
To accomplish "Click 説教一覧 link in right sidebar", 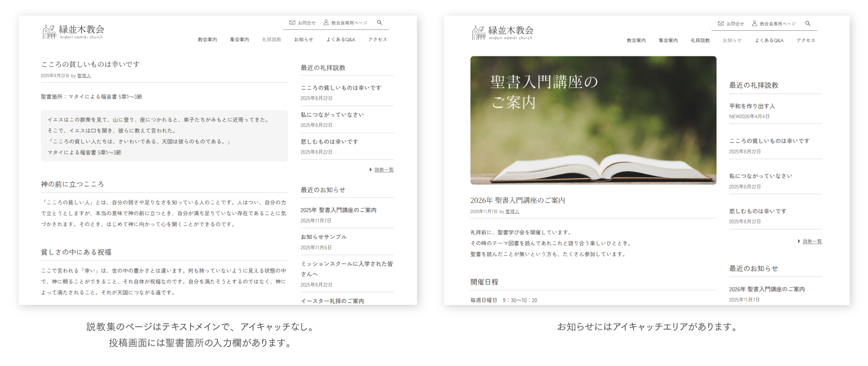I will click(812, 242).
